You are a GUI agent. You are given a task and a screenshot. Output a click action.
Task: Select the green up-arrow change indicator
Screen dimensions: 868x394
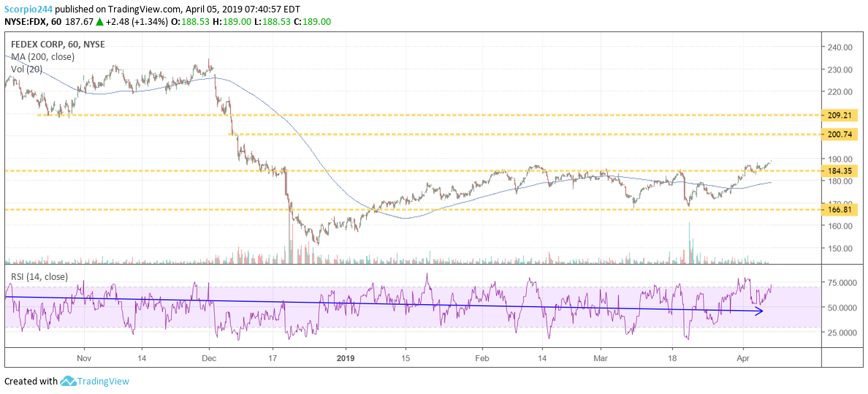point(100,22)
